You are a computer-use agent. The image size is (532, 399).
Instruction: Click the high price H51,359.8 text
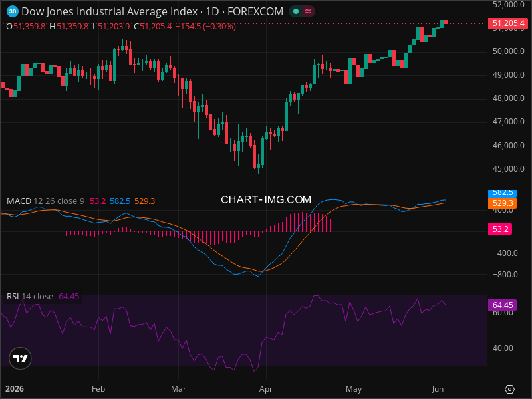[x=69, y=26]
